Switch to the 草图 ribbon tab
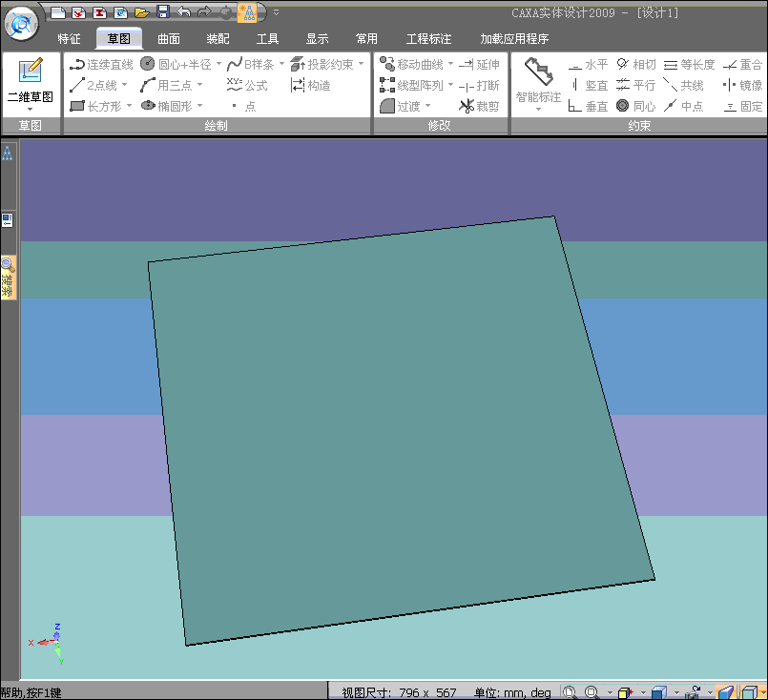 pos(119,39)
